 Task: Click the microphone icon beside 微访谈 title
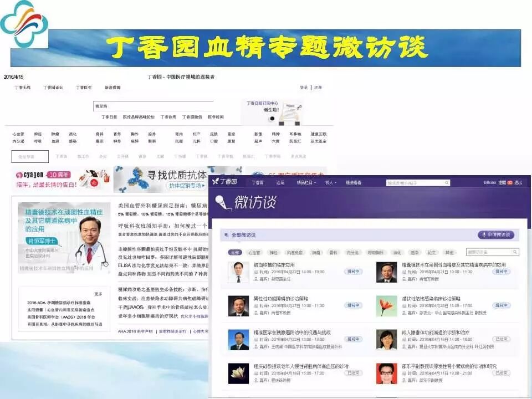coord(223,203)
